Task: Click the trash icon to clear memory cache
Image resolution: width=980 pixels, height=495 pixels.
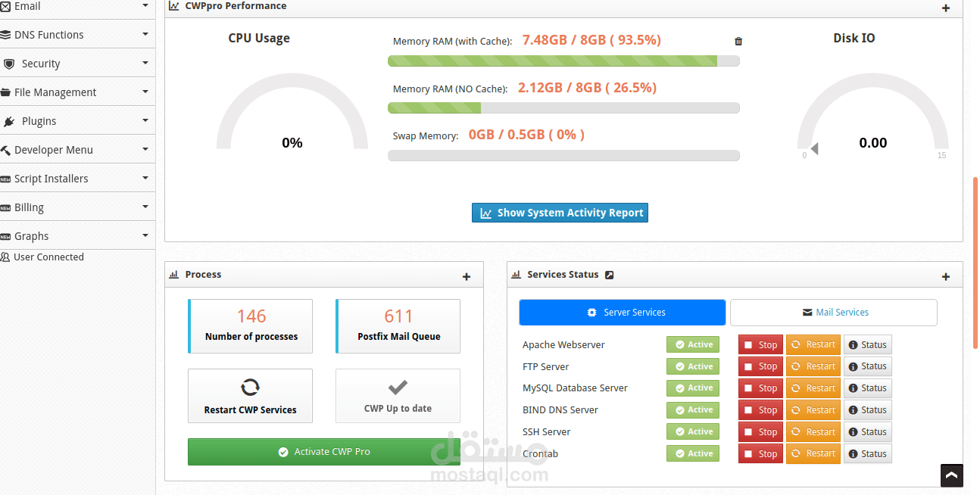Action: coord(738,42)
